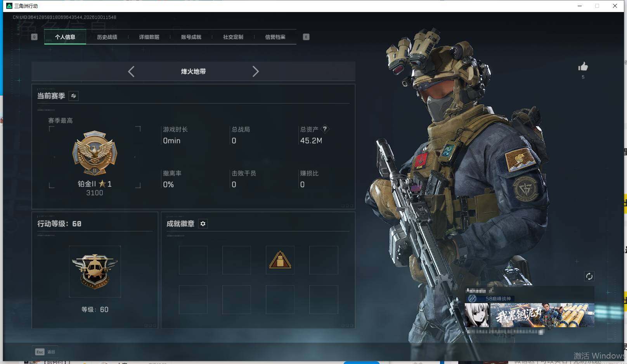Select the first empty achievement badge slot
The height and width of the screenshot is (364, 627).
tap(193, 260)
